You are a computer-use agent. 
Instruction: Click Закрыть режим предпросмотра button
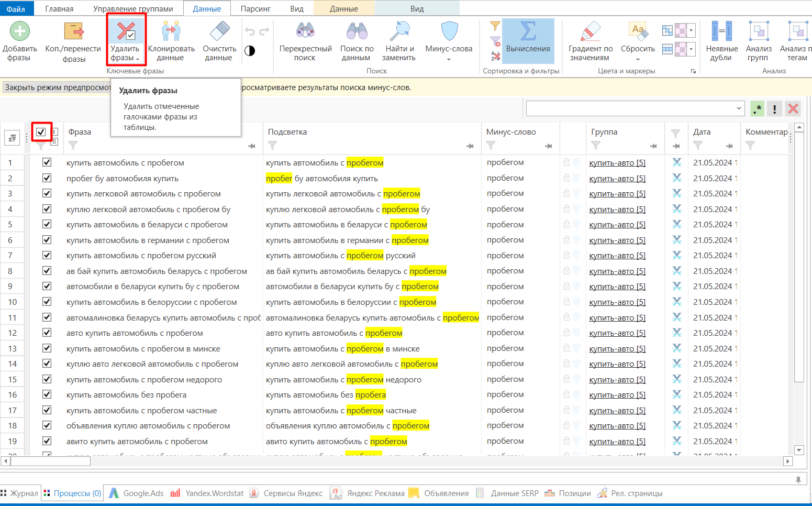click(57, 87)
